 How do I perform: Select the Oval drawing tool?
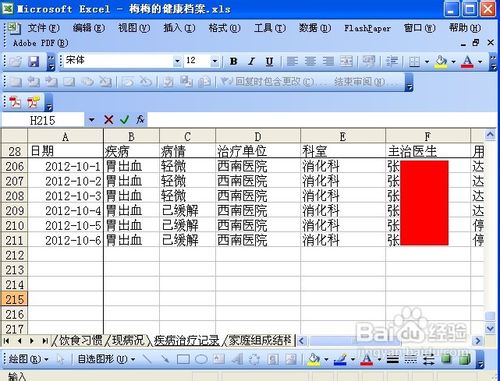click(201, 359)
